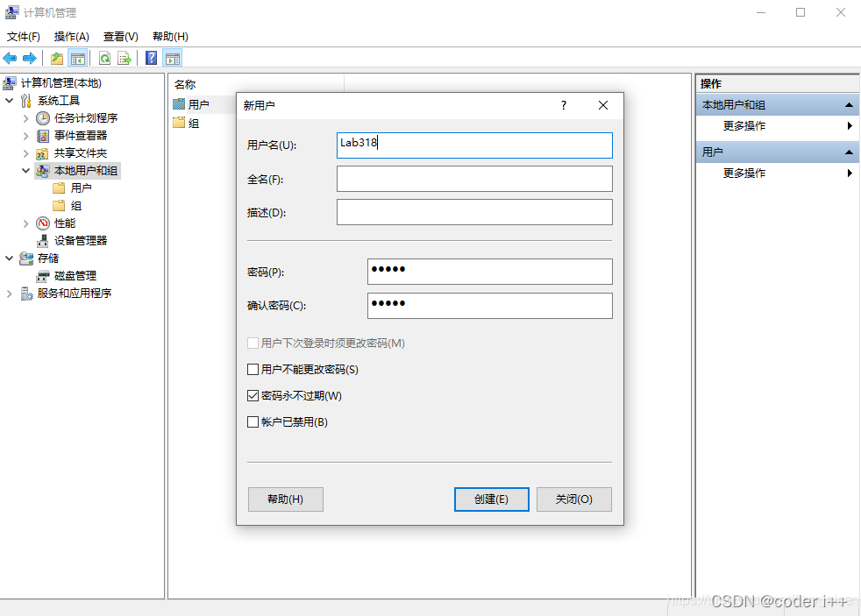Screen dimensions: 861x616
Task: Click the dialog's ? help button
Action: pos(564,105)
